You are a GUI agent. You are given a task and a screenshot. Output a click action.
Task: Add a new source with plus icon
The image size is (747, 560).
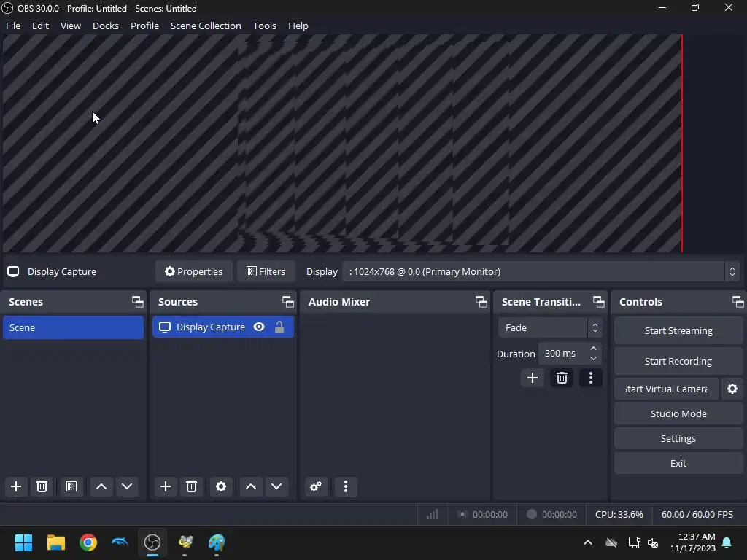[x=166, y=486]
